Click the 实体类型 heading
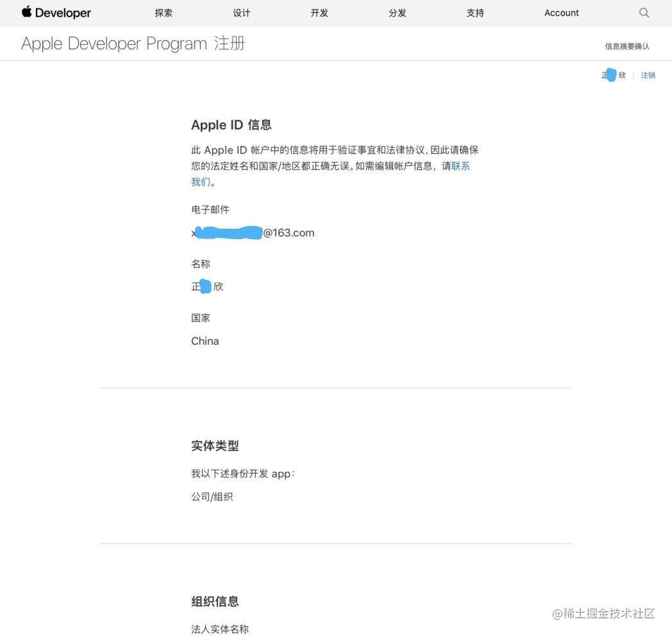The width and height of the screenshot is (672, 637). pos(215,445)
